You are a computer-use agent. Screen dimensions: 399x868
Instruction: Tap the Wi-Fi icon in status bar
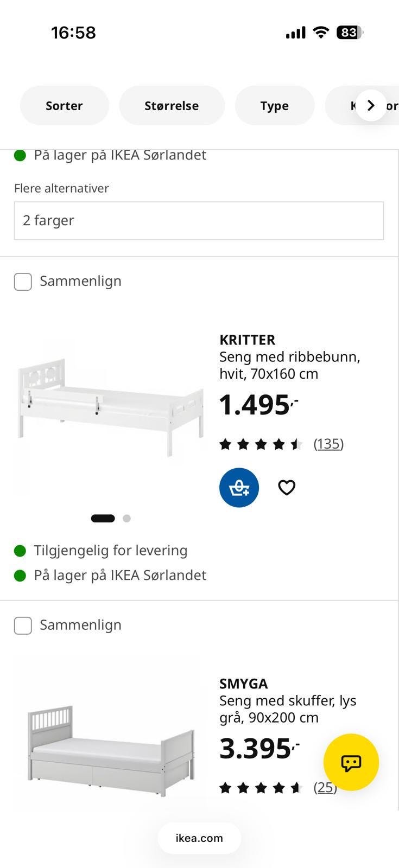coord(321,33)
